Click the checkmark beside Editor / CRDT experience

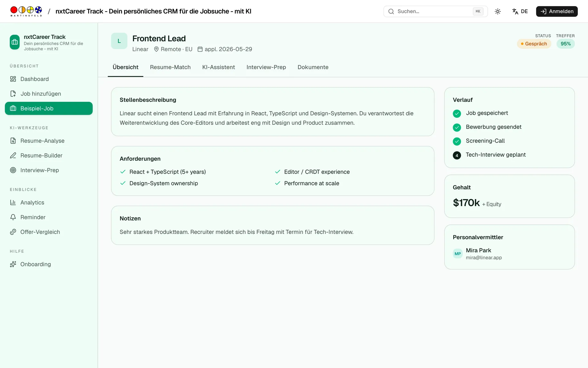[x=277, y=172]
